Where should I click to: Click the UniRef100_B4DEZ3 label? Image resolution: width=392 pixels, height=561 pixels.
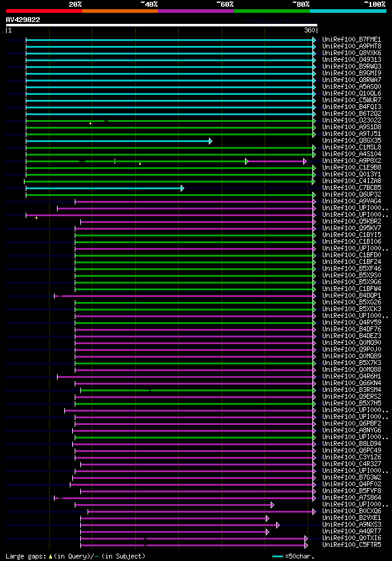click(352, 336)
